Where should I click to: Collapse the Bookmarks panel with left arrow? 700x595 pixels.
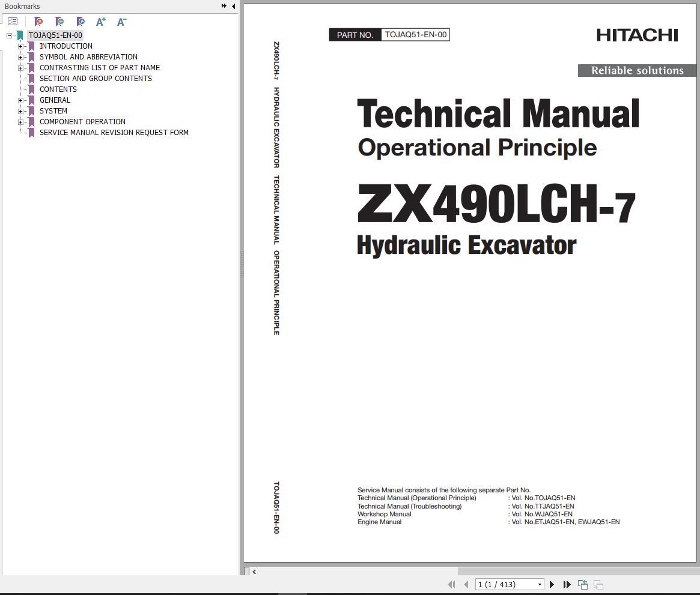(x=234, y=6)
